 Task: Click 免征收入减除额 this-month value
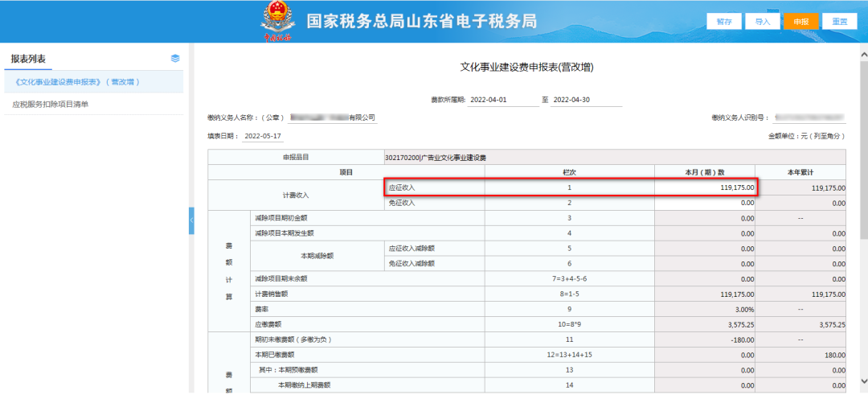[705, 263]
